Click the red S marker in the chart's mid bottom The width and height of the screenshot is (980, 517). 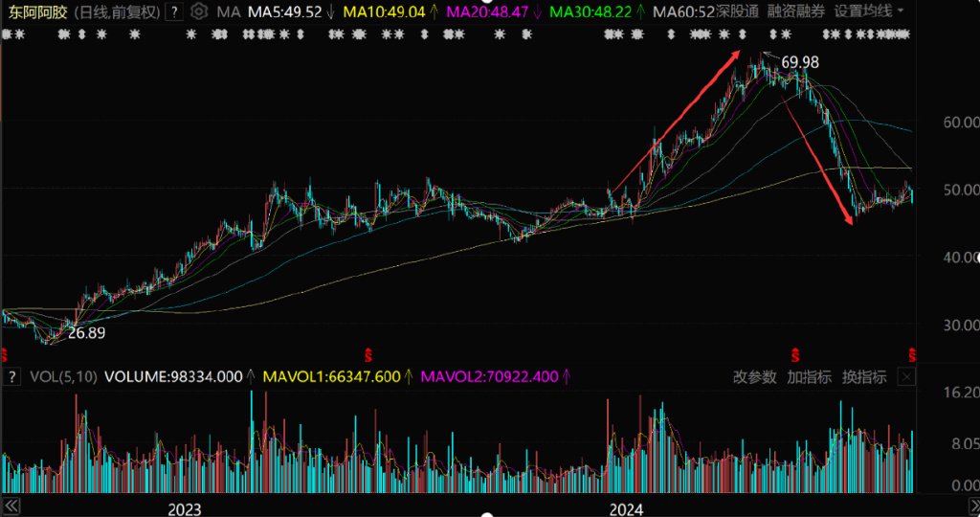368,356
